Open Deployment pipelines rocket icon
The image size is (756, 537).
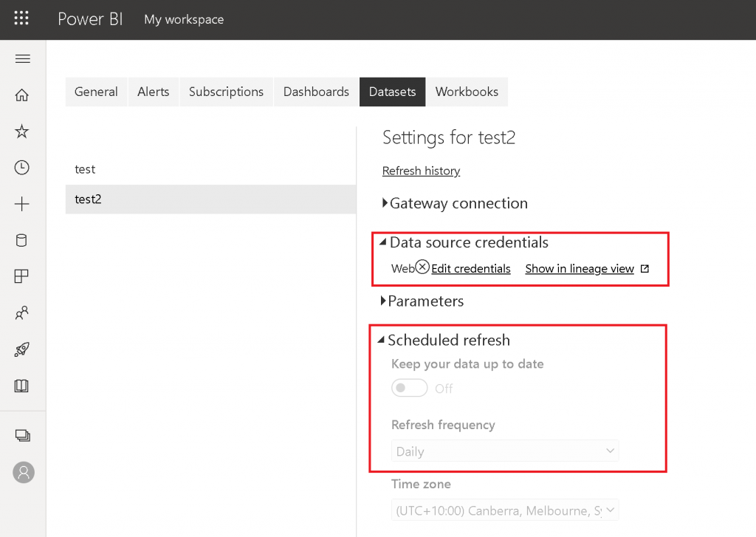22,349
